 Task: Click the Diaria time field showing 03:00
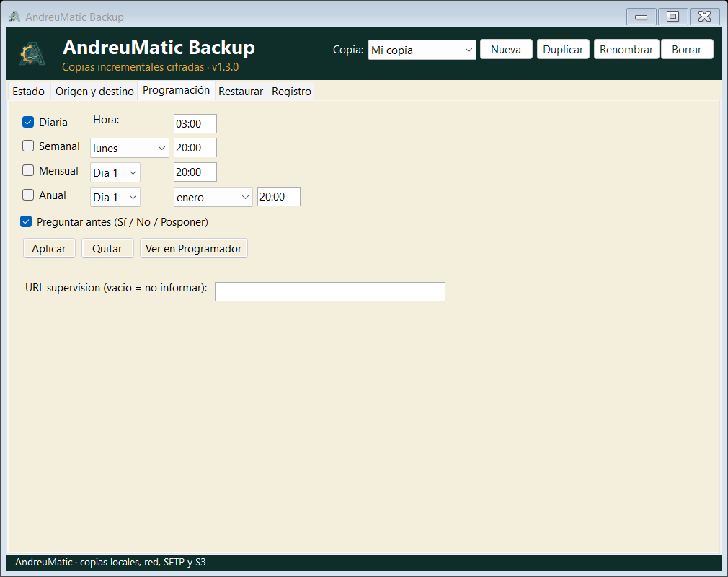tap(195, 123)
